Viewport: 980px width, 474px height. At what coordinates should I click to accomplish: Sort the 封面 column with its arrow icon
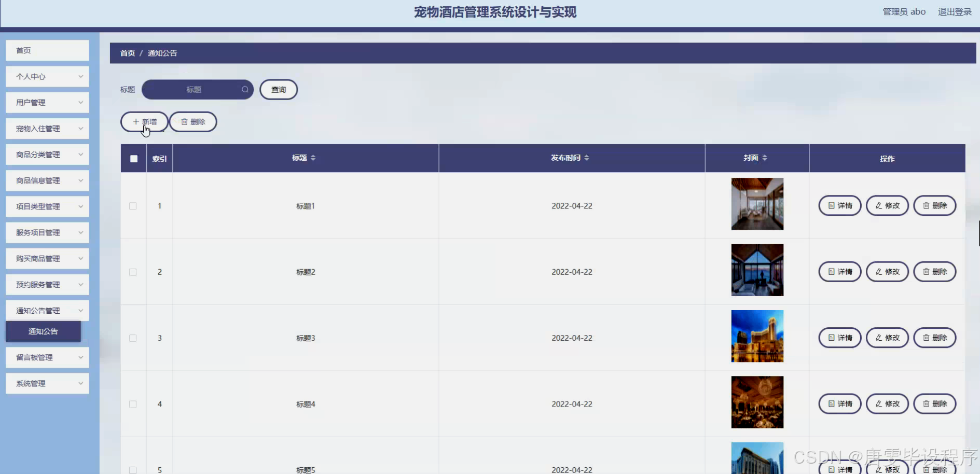(765, 158)
